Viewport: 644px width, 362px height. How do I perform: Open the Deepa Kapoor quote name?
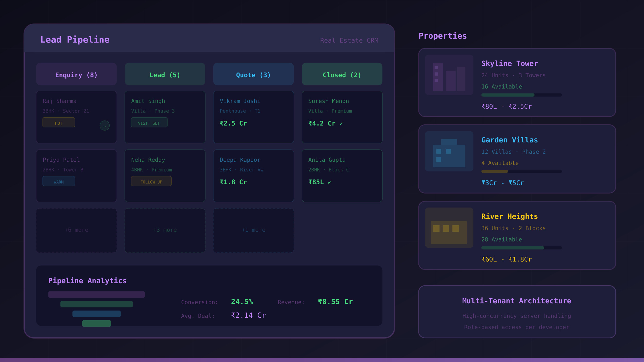(x=240, y=160)
